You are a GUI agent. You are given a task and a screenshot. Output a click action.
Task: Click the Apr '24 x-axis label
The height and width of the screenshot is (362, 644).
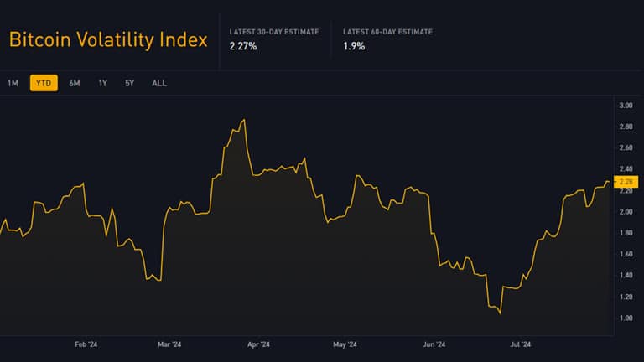[x=258, y=344]
